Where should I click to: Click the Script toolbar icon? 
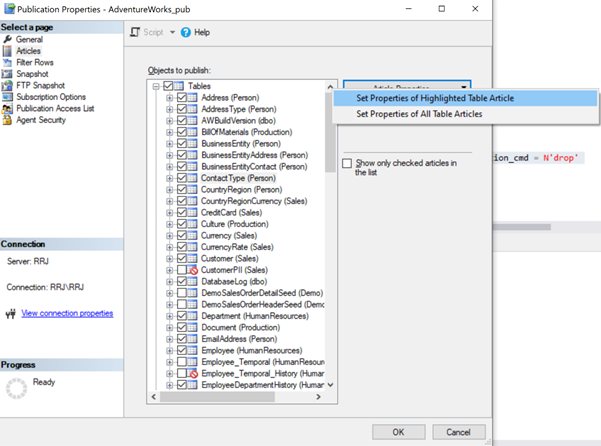(x=135, y=32)
